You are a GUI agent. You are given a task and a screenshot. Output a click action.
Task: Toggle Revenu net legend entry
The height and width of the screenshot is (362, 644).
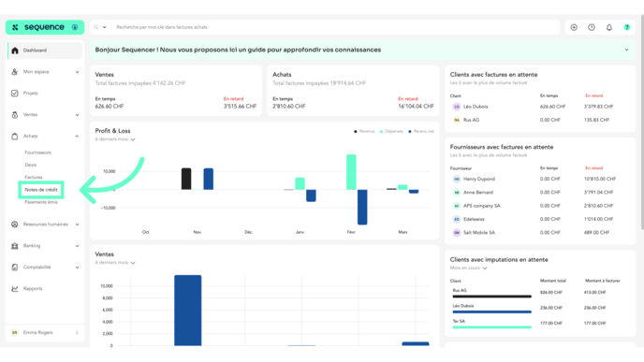click(x=421, y=131)
